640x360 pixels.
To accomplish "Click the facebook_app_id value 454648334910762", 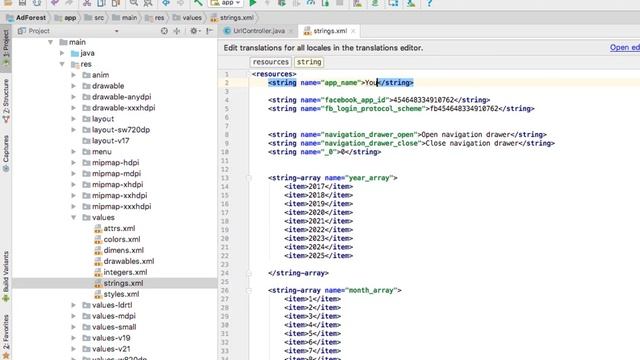I will tap(423, 100).
